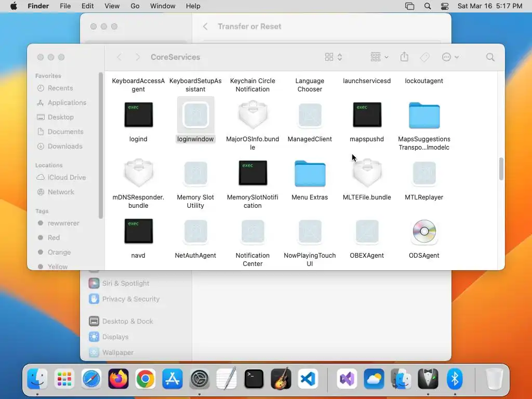Open the group-by options dropdown

coord(379,57)
